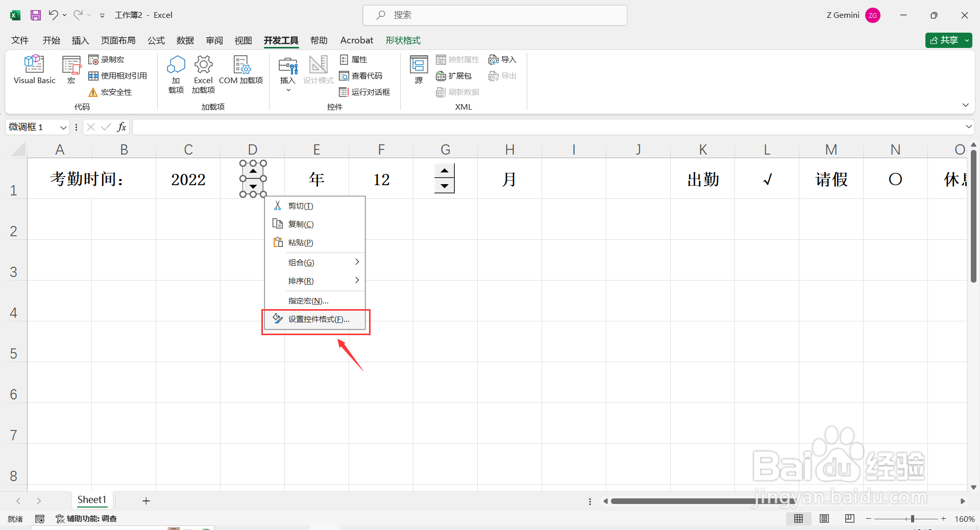Click the 导入 (Import) XML icon
This screenshot has width=980, height=530.
click(502, 59)
